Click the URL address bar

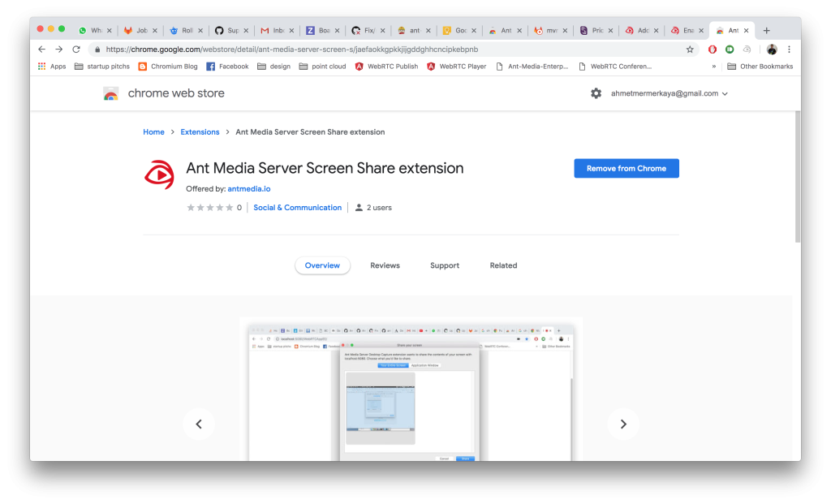[x=392, y=50]
